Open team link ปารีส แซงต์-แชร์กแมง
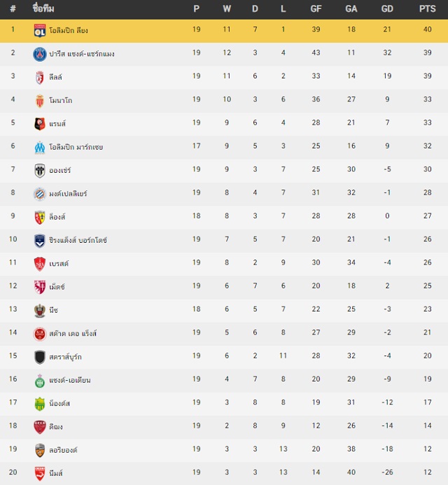The height and width of the screenshot is (485, 448). [x=82, y=54]
